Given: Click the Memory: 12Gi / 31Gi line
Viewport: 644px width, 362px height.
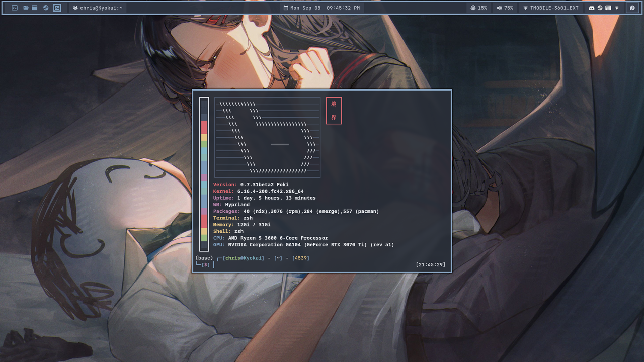Looking at the screenshot, I should click(x=242, y=225).
